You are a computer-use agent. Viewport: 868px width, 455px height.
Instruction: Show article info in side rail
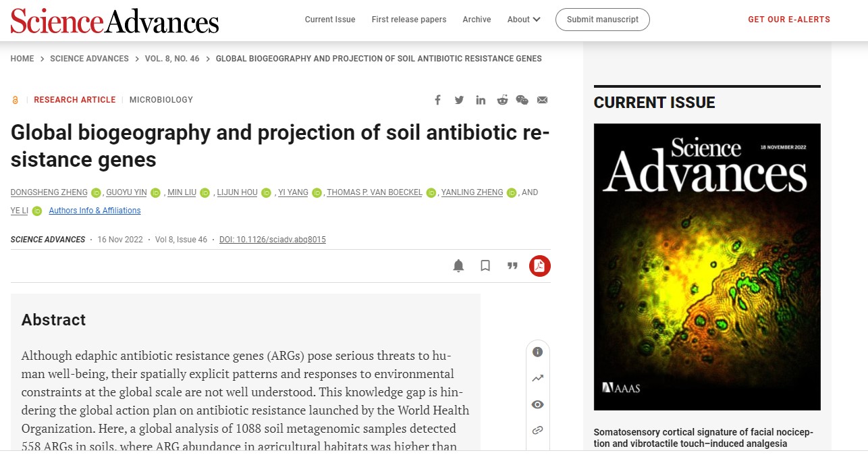[x=537, y=352]
